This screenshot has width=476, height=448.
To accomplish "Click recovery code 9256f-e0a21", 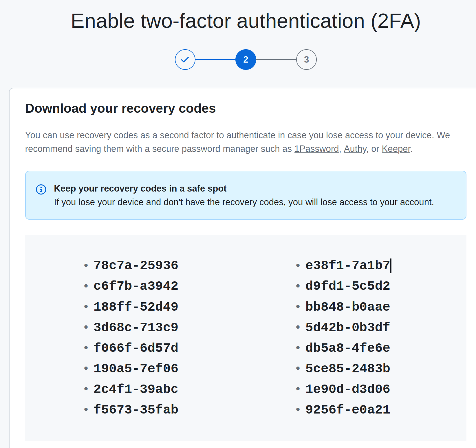I will click(347, 410).
